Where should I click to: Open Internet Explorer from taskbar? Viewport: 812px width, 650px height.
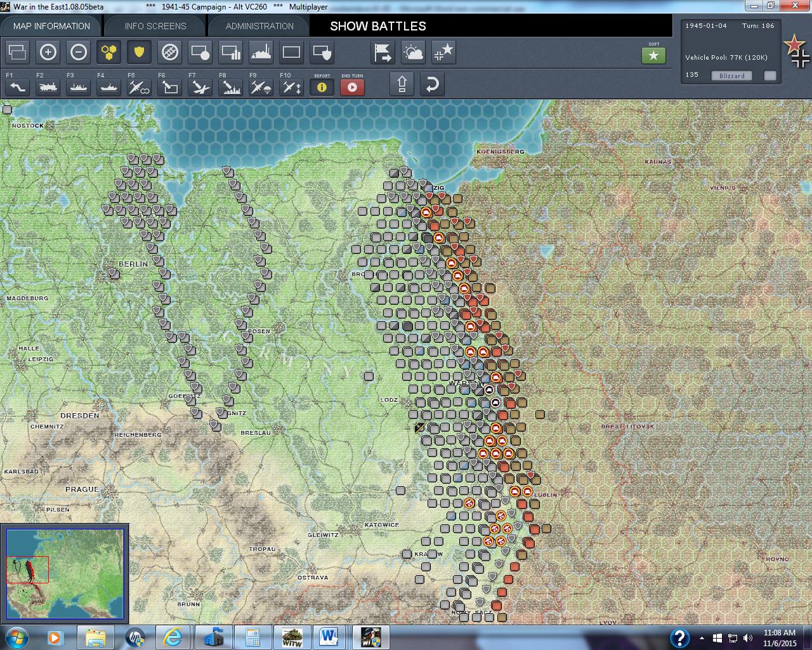[173, 637]
